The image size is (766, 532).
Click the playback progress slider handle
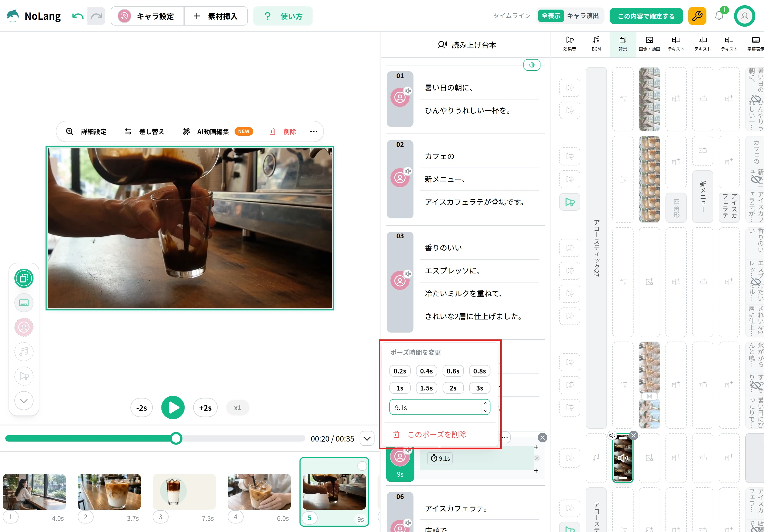click(x=176, y=438)
